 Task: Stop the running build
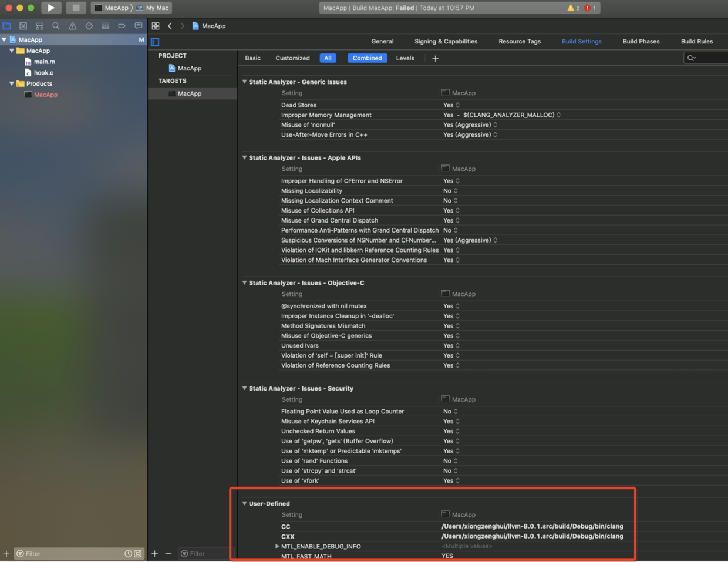76,8
